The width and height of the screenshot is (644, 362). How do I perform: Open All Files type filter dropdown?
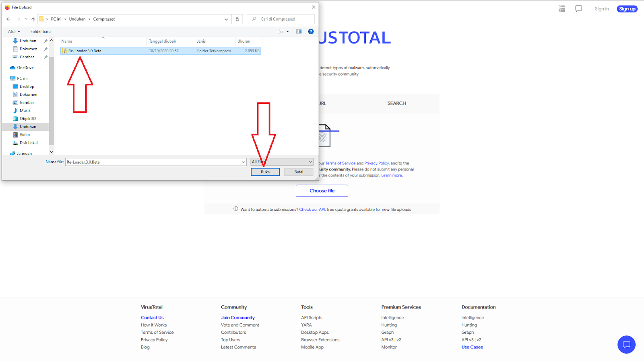(x=282, y=162)
